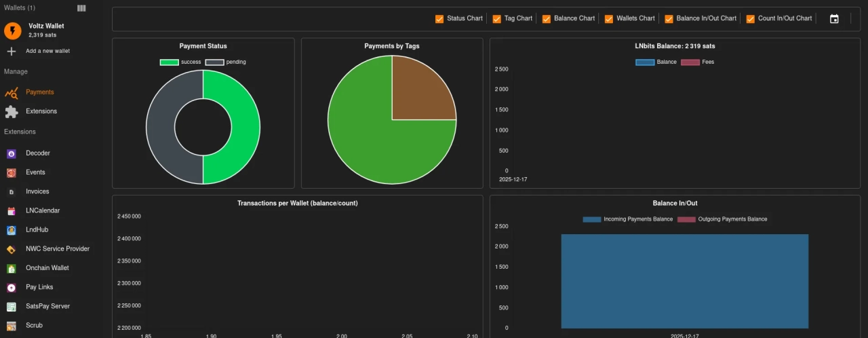Open the NWC Service Provider link
The width and height of the screenshot is (868, 338).
pyautogui.click(x=57, y=249)
